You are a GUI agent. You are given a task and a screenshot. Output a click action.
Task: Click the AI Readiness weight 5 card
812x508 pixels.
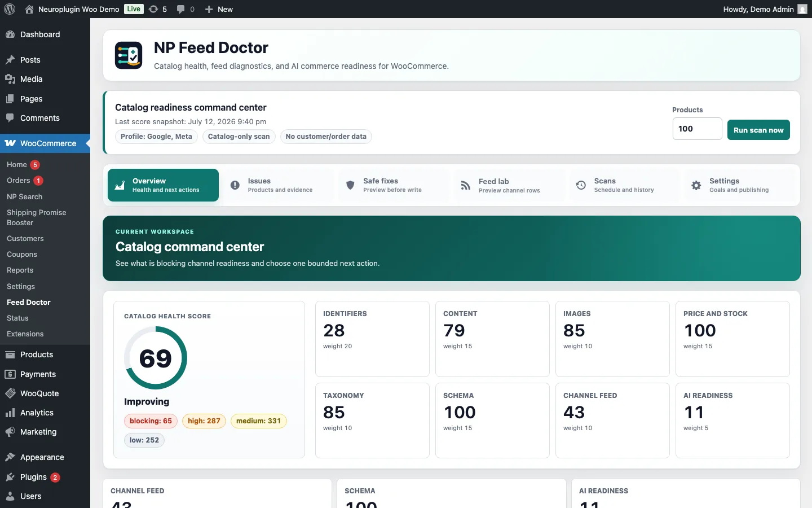(732, 421)
